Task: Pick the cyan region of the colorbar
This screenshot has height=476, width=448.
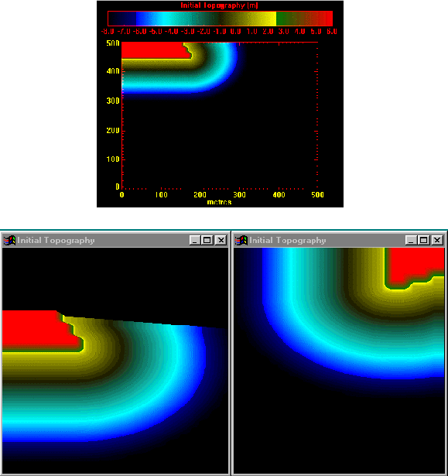Action: click(162, 19)
